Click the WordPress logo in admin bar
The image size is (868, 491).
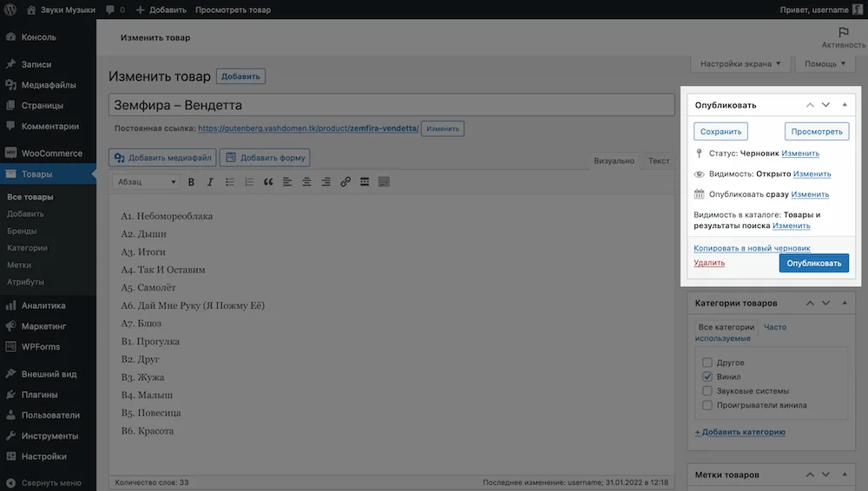coord(10,10)
